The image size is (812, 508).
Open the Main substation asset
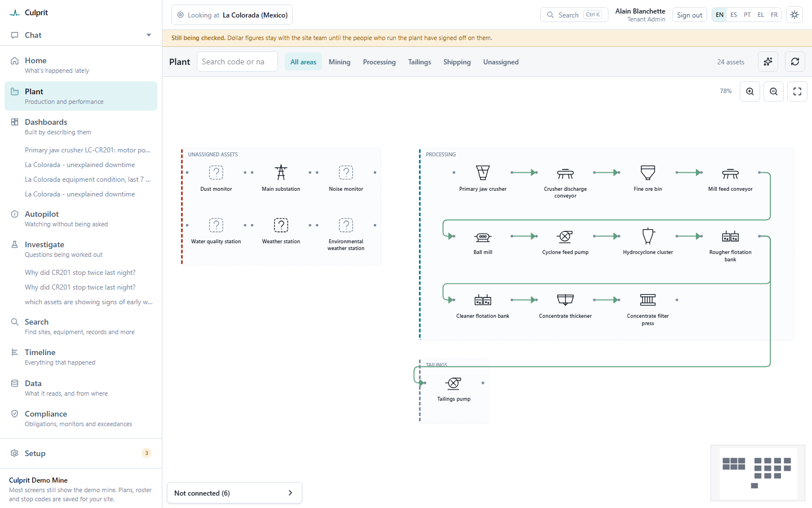click(281, 172)
